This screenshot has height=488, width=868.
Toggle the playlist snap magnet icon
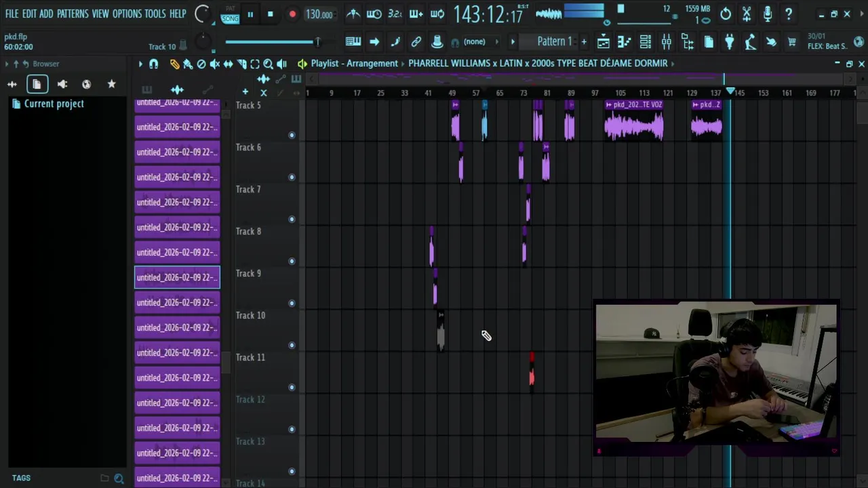(154, 64)
